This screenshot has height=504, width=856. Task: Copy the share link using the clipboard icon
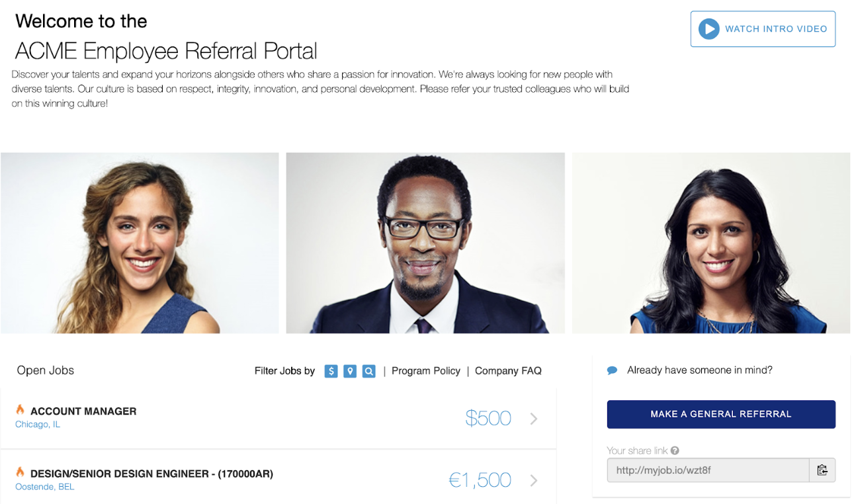[823, 470]
